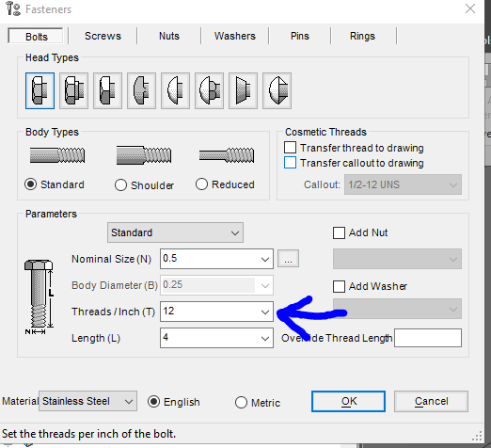Click the 'Body Types' group label
This screenshot has height=448, width=491.
(x=52, y=132)
